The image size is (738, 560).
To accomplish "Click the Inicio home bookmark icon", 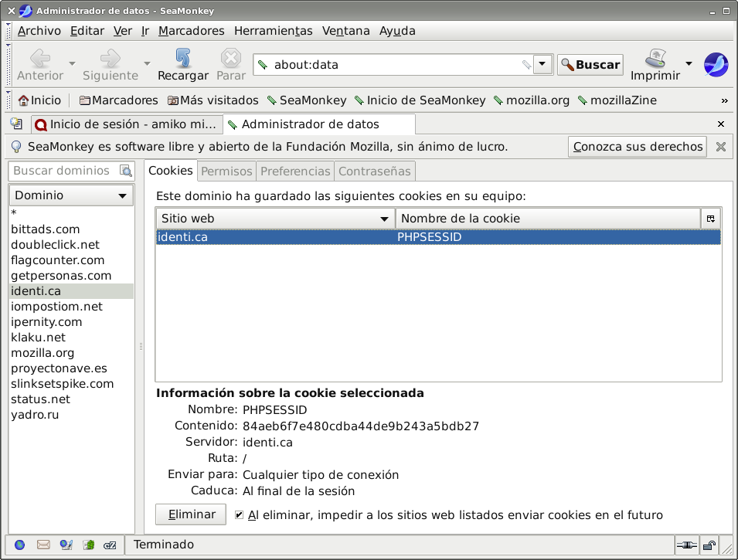I will [x=24, y=100].
